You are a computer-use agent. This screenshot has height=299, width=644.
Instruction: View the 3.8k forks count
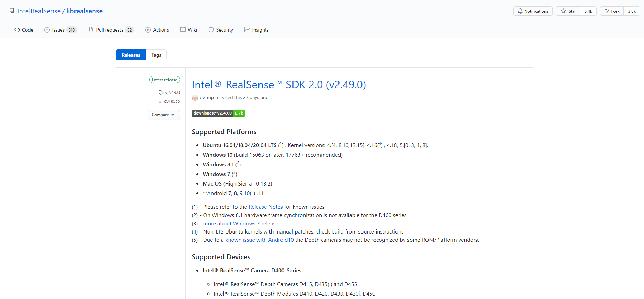click(632, 11)
